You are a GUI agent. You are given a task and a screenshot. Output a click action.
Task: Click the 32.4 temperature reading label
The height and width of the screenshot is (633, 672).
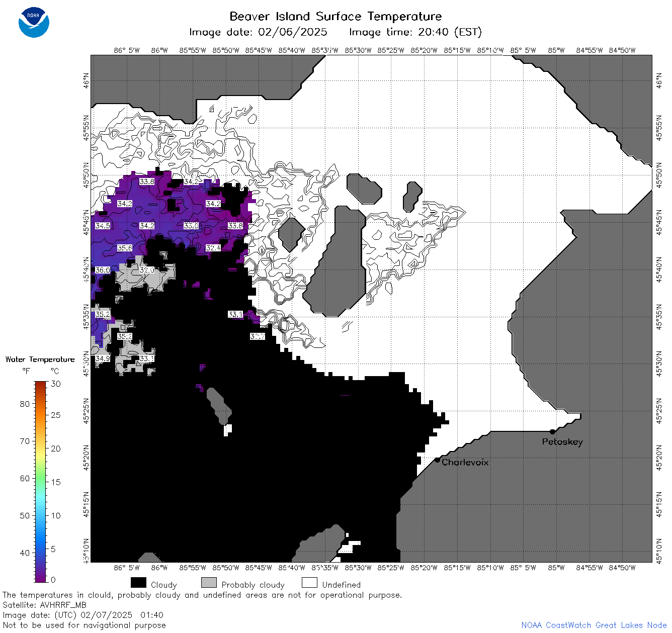click(213, 248)
